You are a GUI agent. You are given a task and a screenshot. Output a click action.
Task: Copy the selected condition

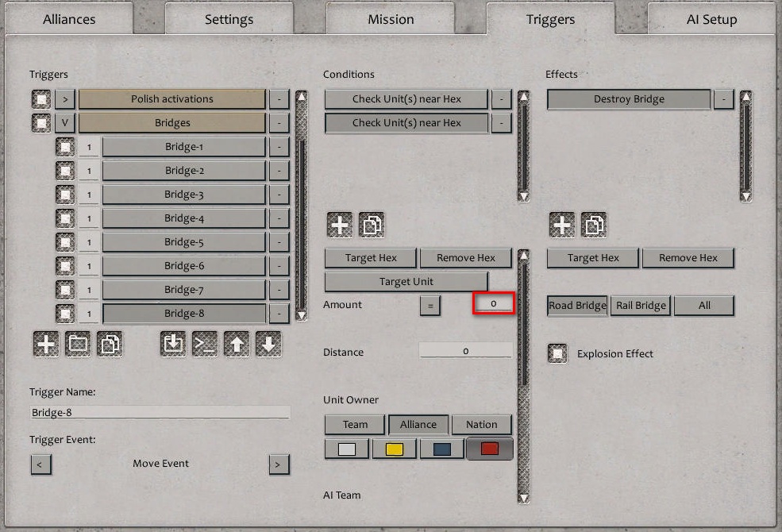coord(372,225)
